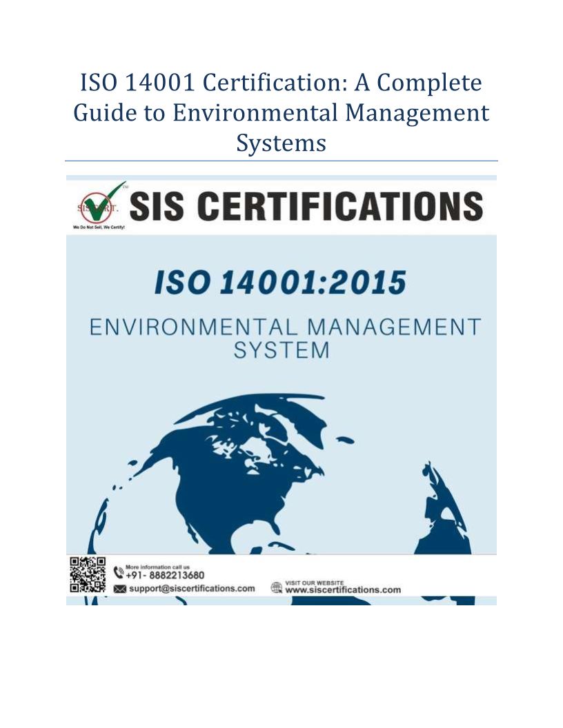Click 'ENVIRONMENTAL MANAGEMENT SYSTEM' text
This screenshot has height=728, width=563.
pos(285,338)
